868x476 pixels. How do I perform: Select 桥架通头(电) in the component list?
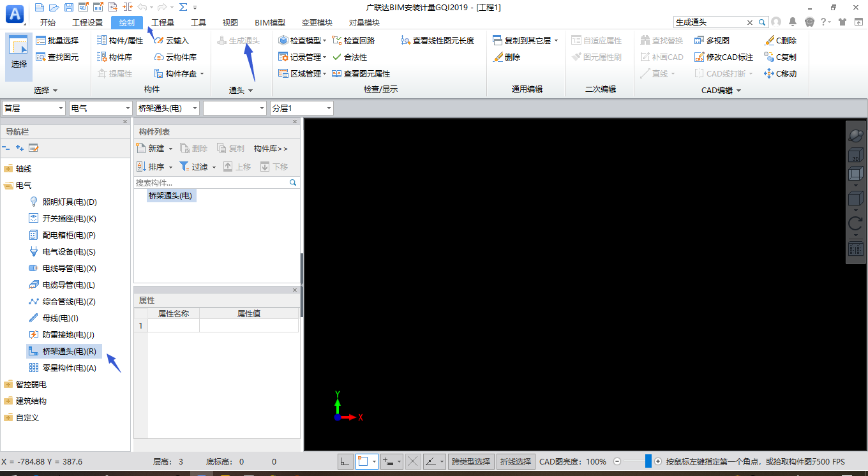pyautogui.click(x=170, y=195)
